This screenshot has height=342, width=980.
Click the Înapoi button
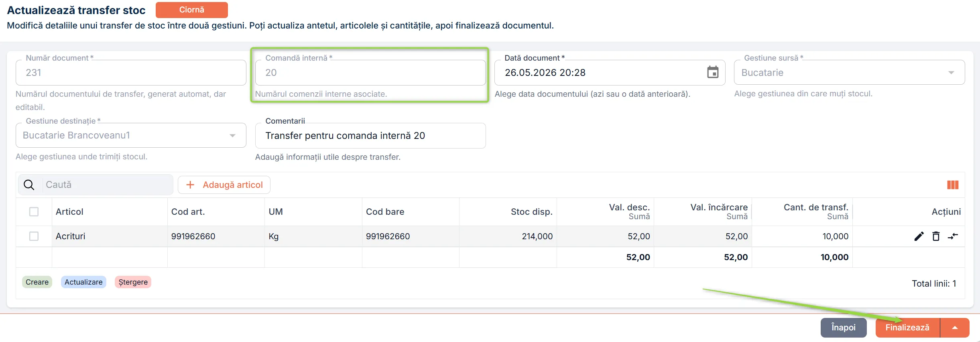tap(844, 328)
